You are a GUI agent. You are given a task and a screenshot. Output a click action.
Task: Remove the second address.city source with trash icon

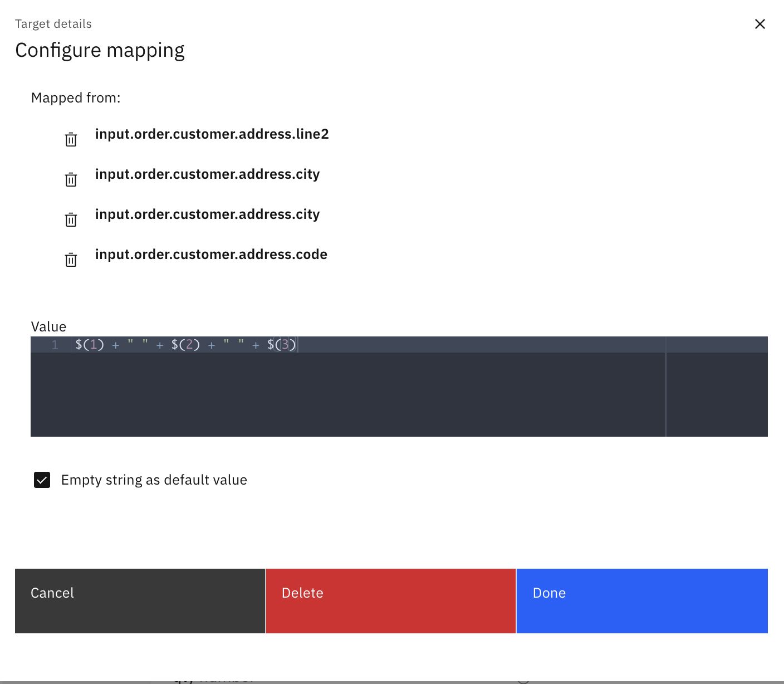[71, 219]
